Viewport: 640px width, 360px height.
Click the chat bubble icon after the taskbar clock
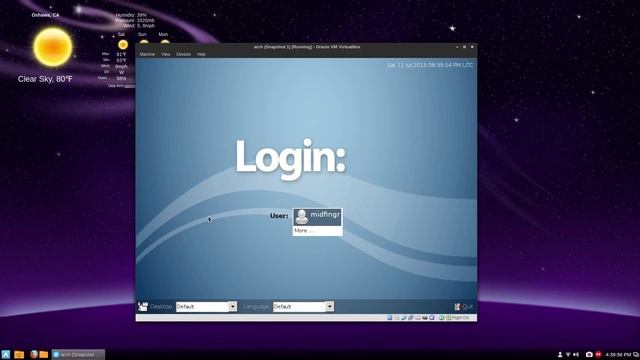(x=636, y=354)
